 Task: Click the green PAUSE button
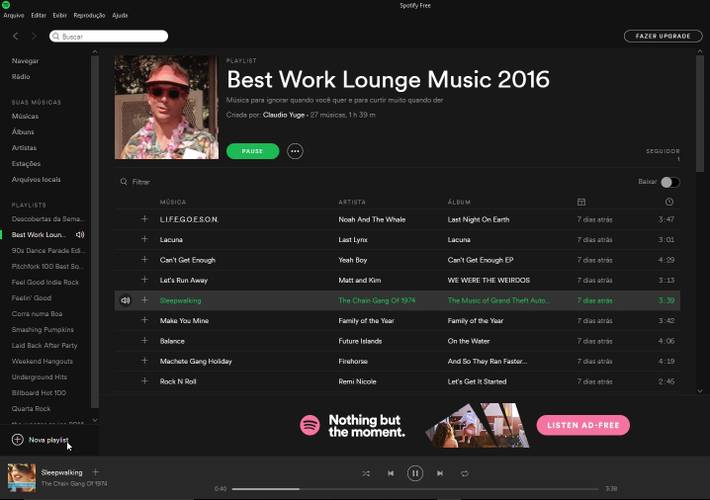tap(253, 151)
